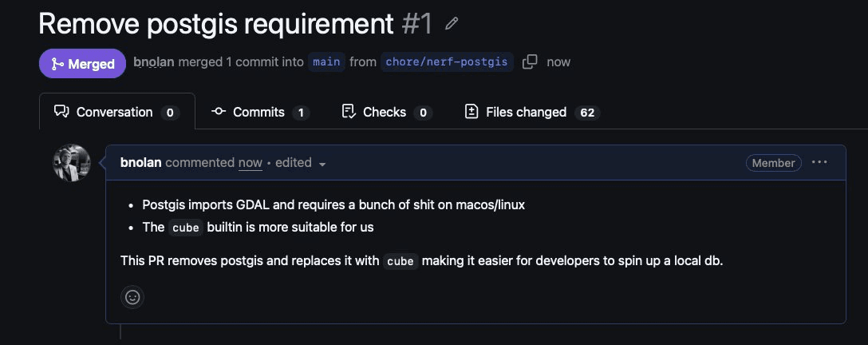Image resolution: width=868 pixels, height=345 pixels.
Task: Go to the Checks tab label
Action: [x=384, y=112]
